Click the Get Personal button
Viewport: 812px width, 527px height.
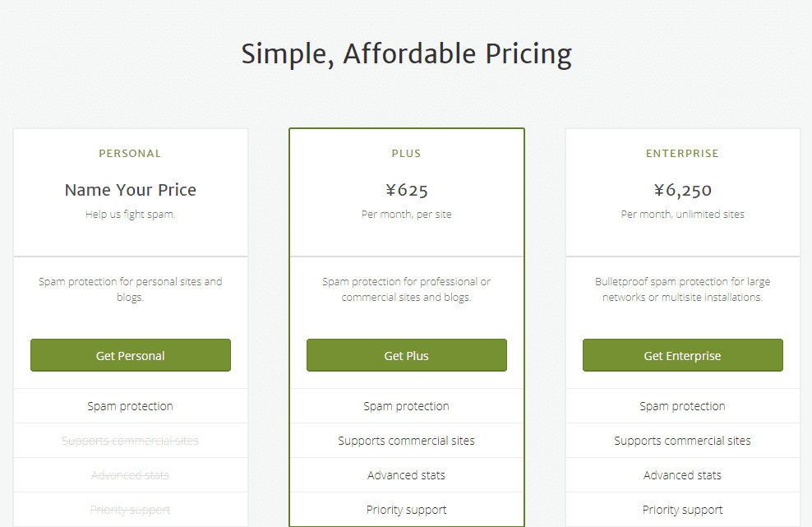(131, 355)
